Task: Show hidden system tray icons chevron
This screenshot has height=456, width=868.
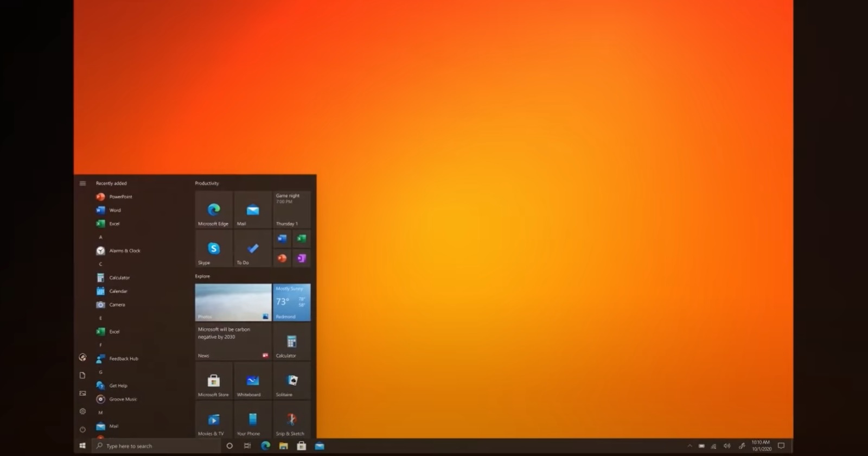Action: click(x=690, y=446)
